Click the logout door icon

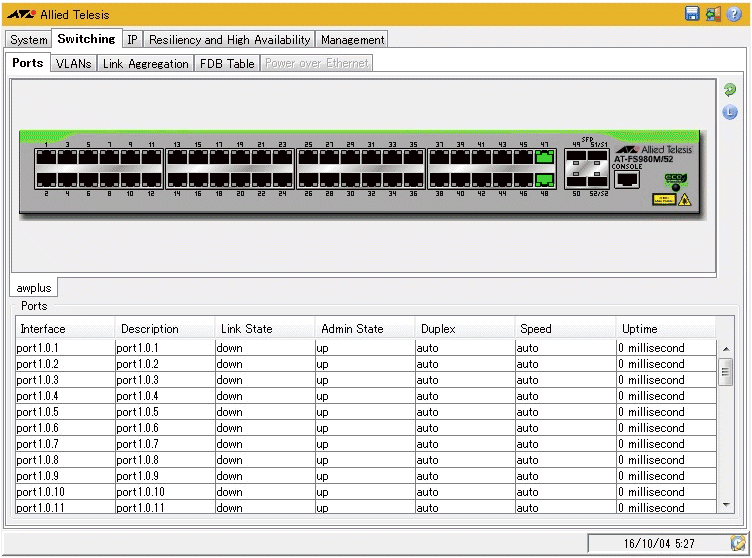pyautogui.click(x=713, y=14)
